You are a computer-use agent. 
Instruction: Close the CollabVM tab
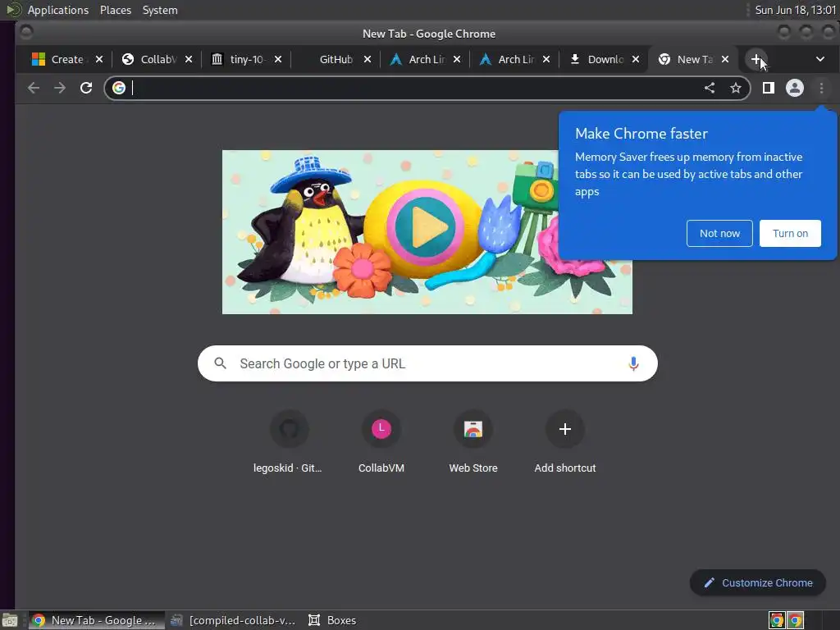[x=189, y=59]
